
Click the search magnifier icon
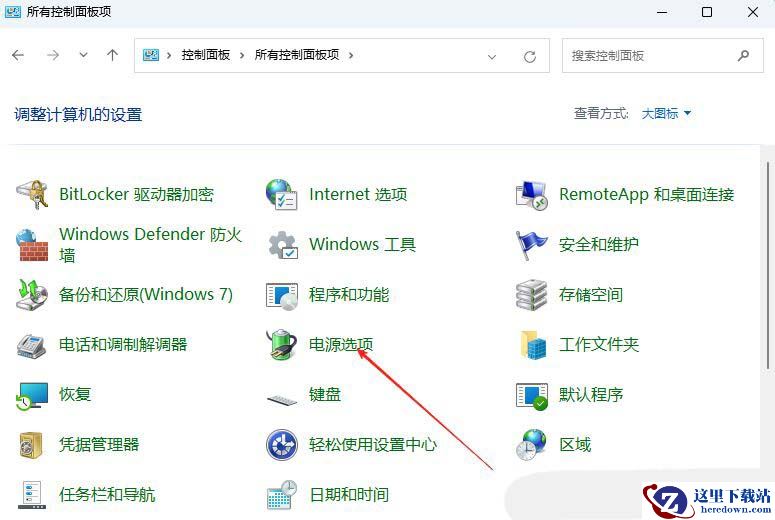click(743, 55)
